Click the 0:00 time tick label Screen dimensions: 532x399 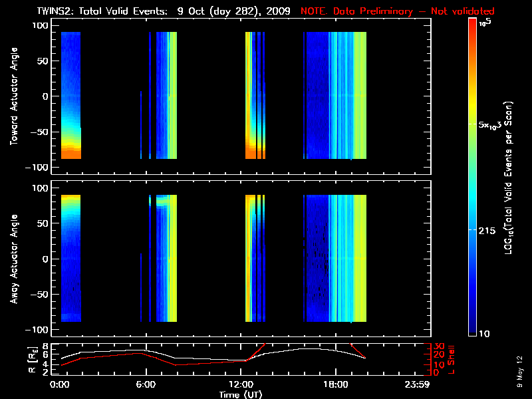click(x=60, y=385)
